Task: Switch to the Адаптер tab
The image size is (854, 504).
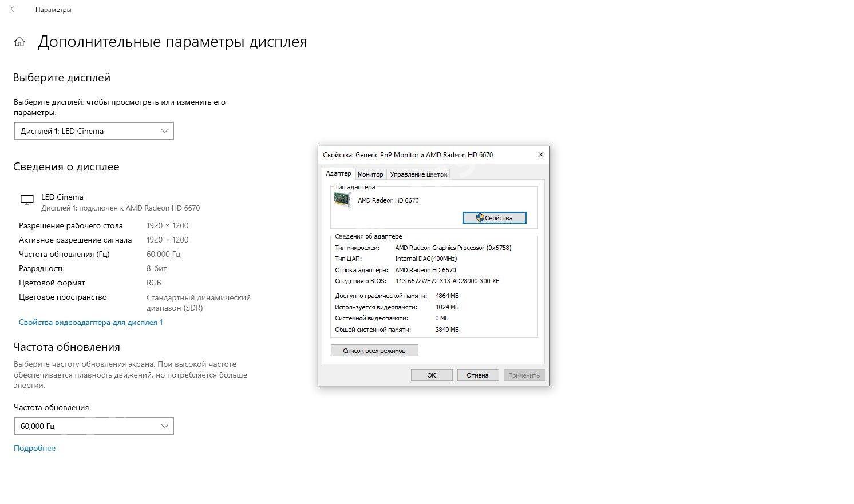Action: tap(338, 173)
